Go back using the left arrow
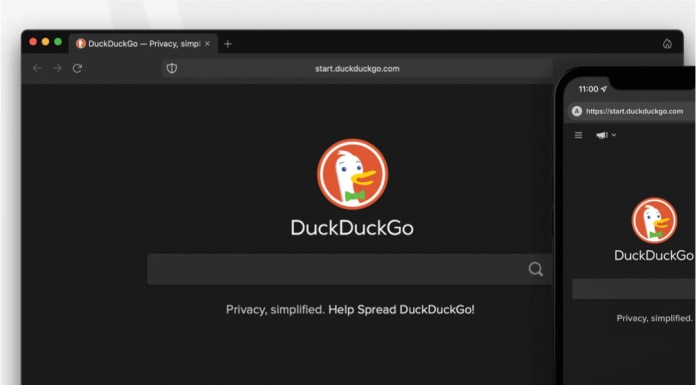Screen dimensions: 696x385 tap(37, 68)
